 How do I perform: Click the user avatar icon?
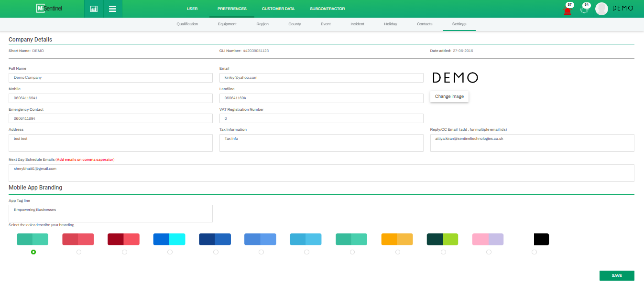(601, 9)
